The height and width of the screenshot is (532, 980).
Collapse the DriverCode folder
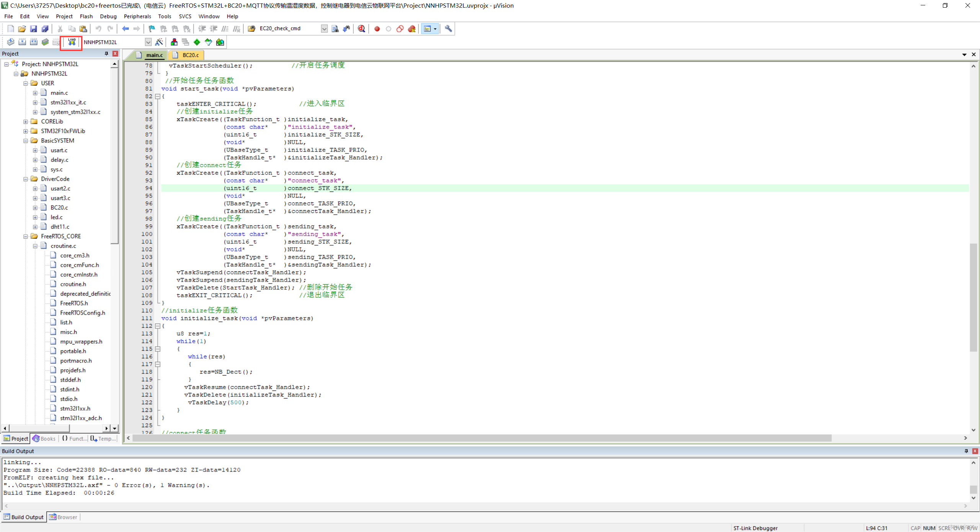[26, 179]
